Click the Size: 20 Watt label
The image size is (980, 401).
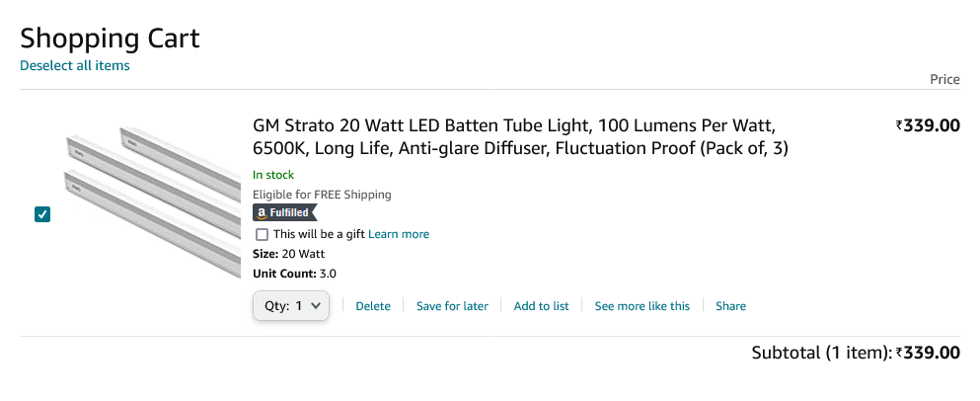pyautogui.click(x=288, y=254)
